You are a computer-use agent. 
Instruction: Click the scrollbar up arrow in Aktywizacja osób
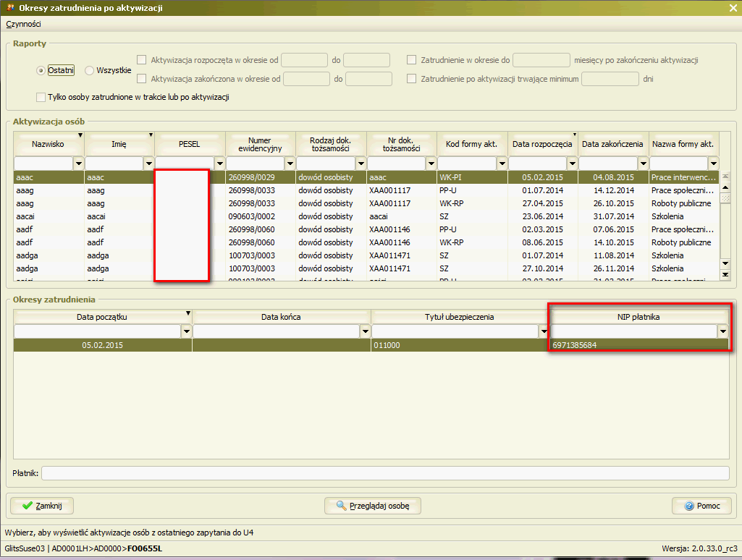tap(725, 188)
